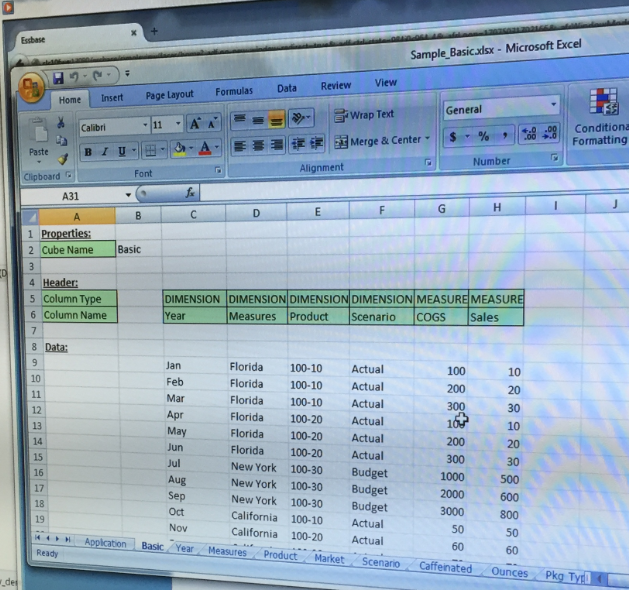Toggle Italic formatting
Viewport: 629px width, 590px height.
[105, 152]
